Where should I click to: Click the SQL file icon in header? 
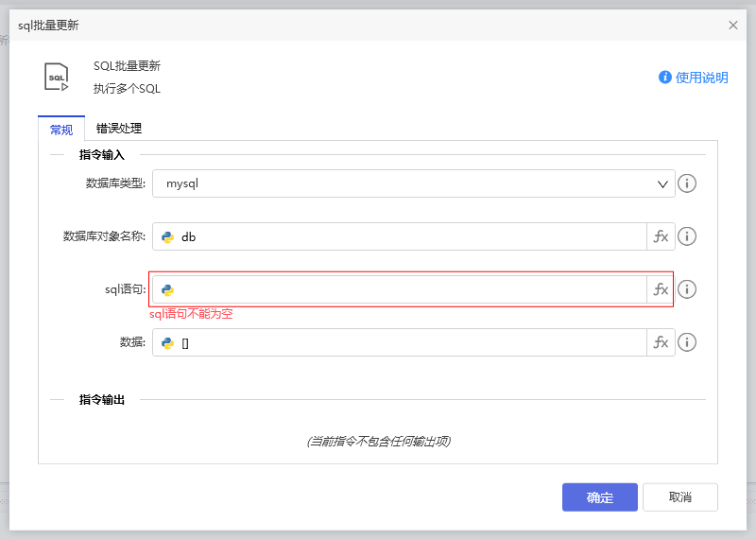click(57, 77)
